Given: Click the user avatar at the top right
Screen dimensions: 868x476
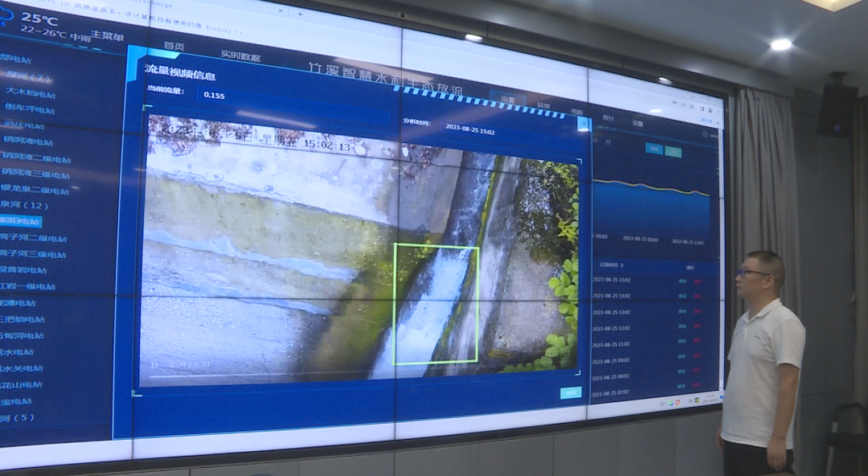Looking at the screenshot, I should pyautogui.click(x=705, y=133).
